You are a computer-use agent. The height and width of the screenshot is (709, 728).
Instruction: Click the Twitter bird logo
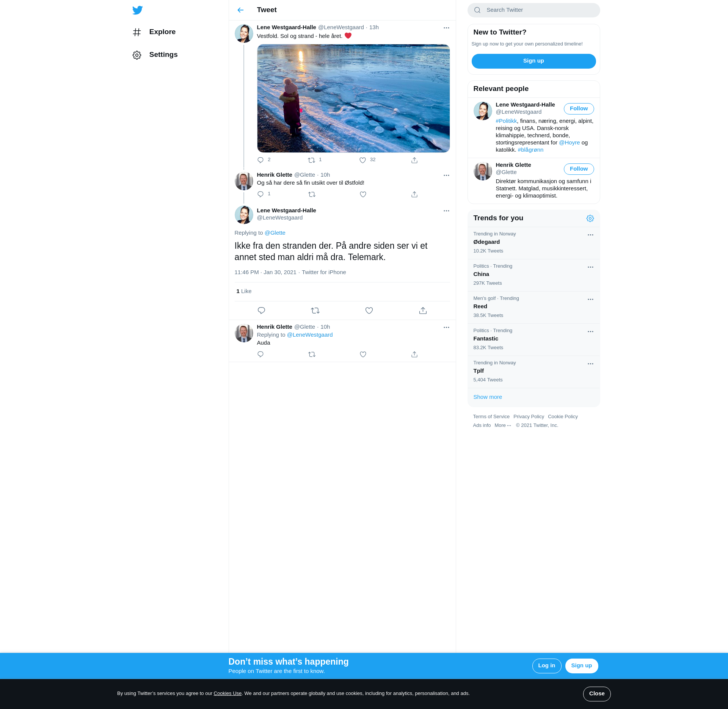[x=137, y=10]
